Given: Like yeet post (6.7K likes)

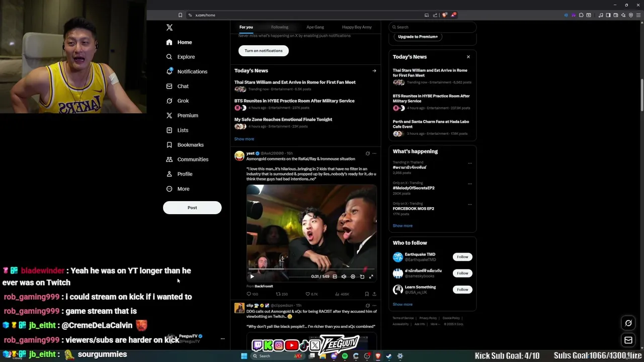Looking at the screenshot, I should click(x=312, y=294).
